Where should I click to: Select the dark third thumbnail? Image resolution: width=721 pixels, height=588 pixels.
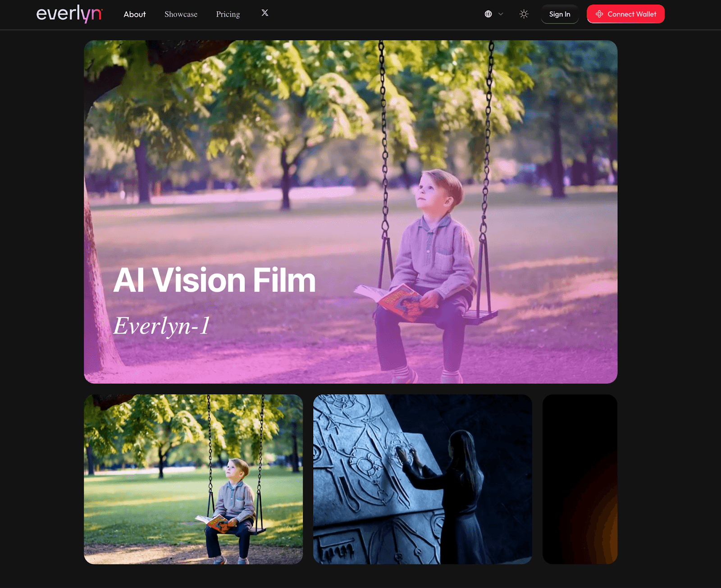(x=580, y=479)
